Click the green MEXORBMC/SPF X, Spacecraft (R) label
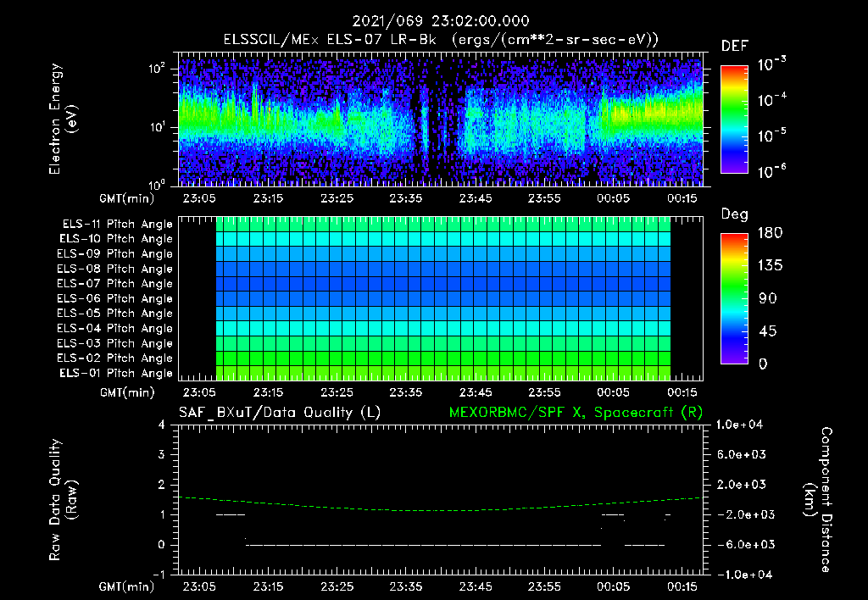 (x=576, y=413)
